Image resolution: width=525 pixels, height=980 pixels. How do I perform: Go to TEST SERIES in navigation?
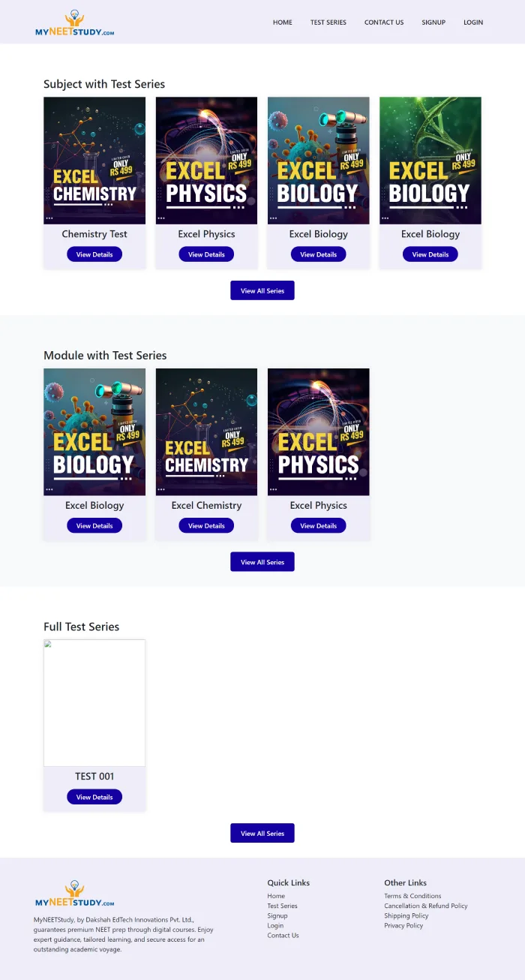[328, 23]
